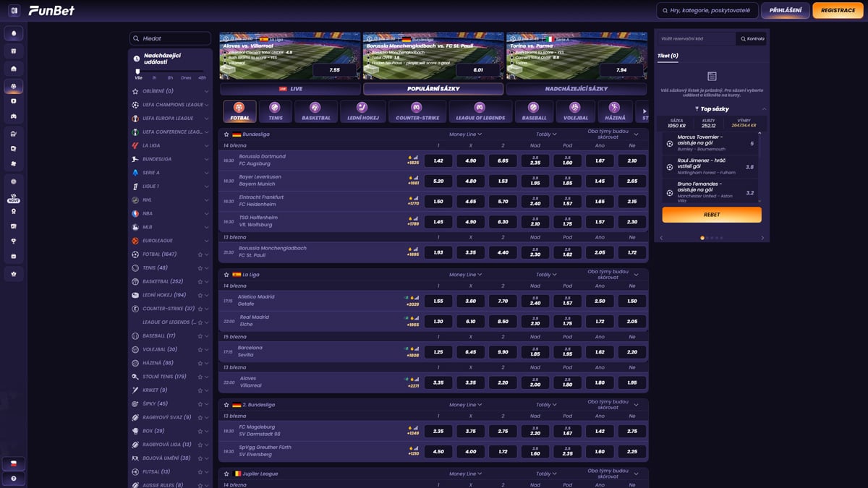Pick the Volejbal sport icon
The width and height of the screenshot is (868, 488).
[576, 111]
